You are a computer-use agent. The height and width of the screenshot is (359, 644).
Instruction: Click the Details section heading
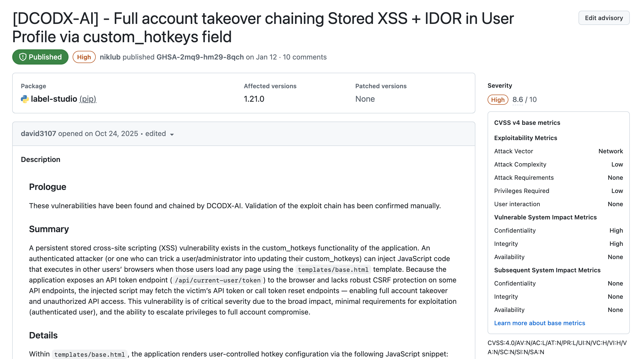43,335
